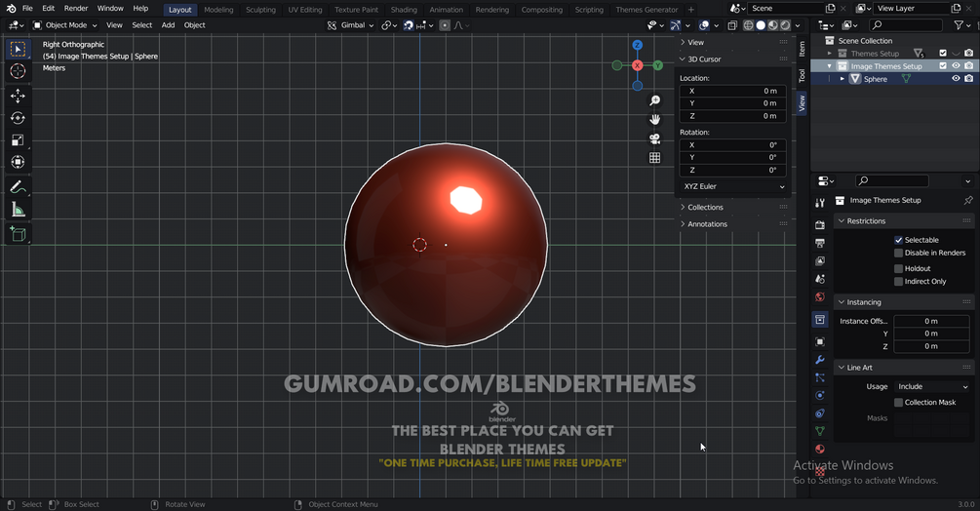Pin the Image Themes Setup properties

pos(968,201)
